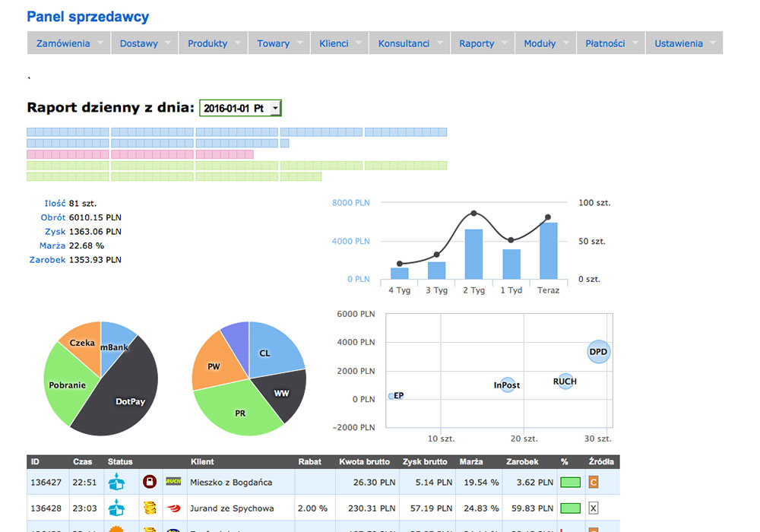
Task: Click the Czas column header
Action: click(x=82, y=462)
